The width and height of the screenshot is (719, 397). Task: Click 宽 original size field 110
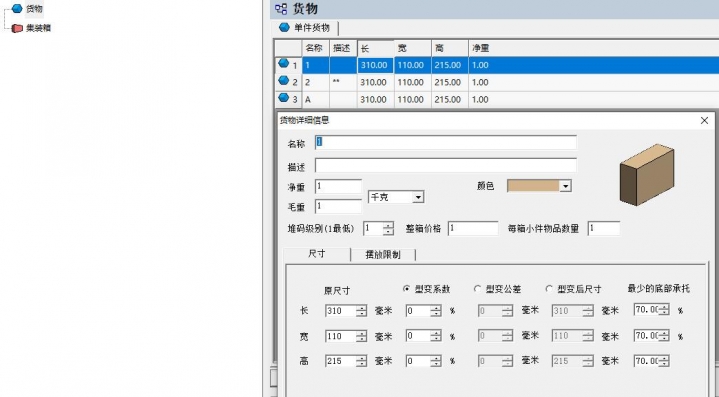click(x=346, y=336)
